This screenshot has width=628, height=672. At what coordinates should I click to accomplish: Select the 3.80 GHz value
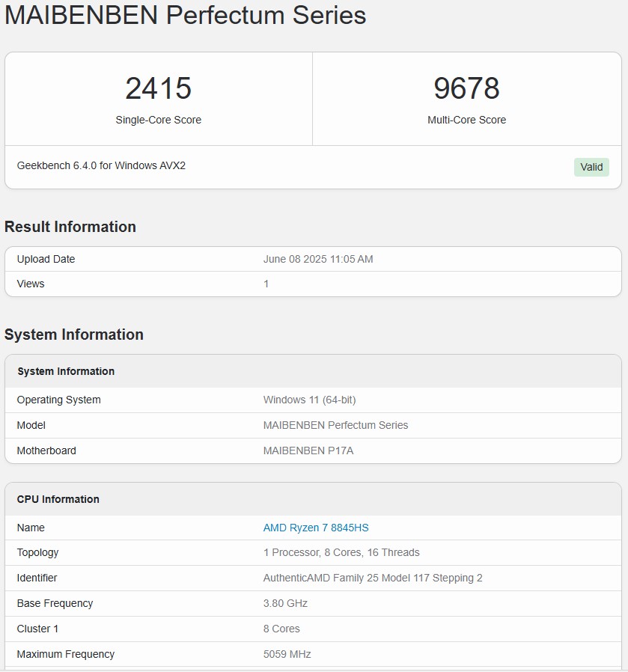coord(285,603)
